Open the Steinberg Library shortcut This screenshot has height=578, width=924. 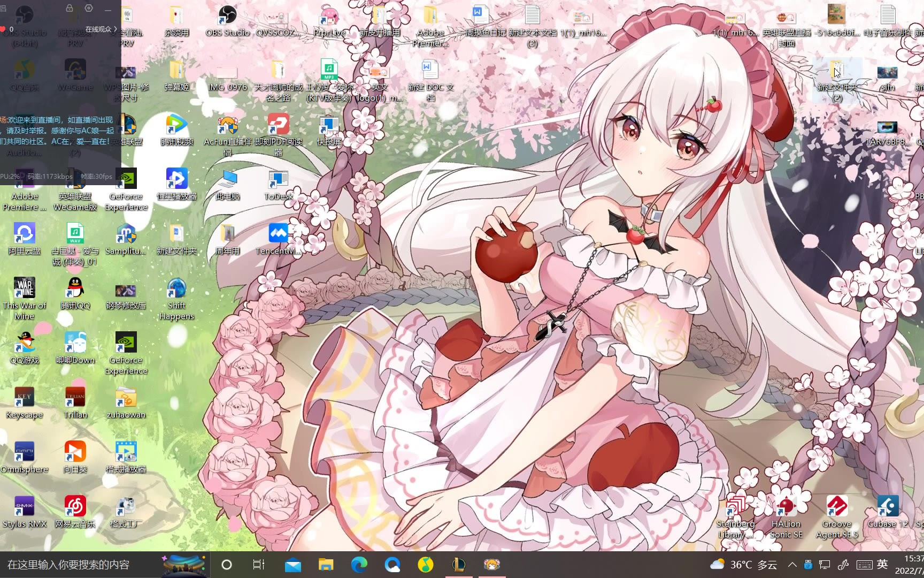(735, 518)
